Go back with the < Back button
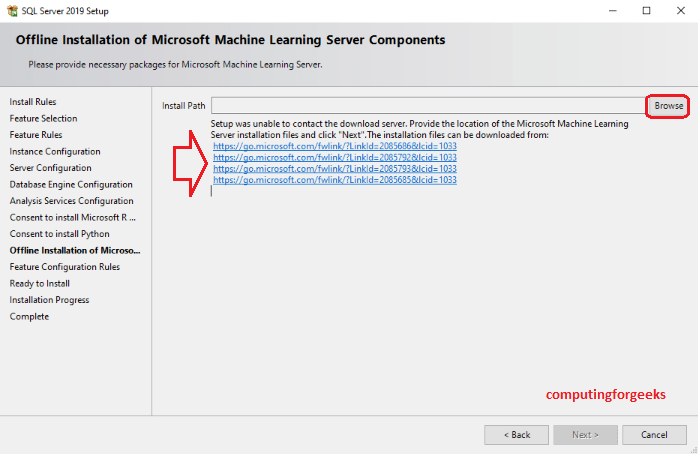This screenshot has width=698, height=454. (x=516, y=435)
